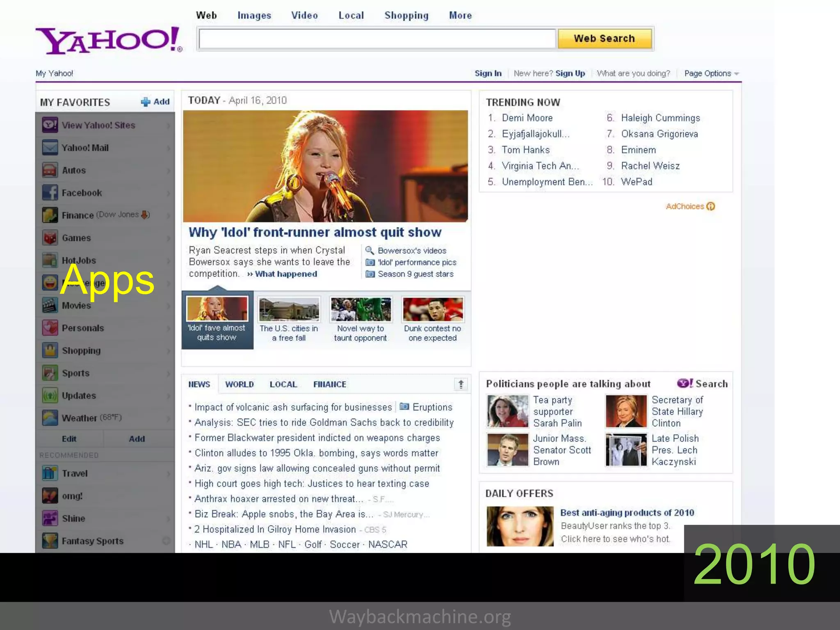This screenshot has width=840, height=630.
Task: Expand the Shopping row arrow
Action: pos(169,351)
